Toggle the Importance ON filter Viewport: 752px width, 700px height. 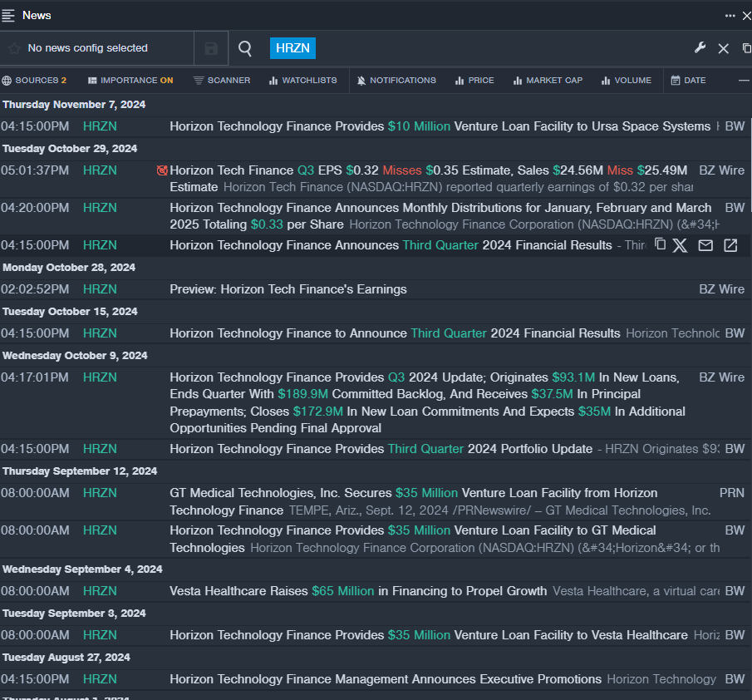130,81
